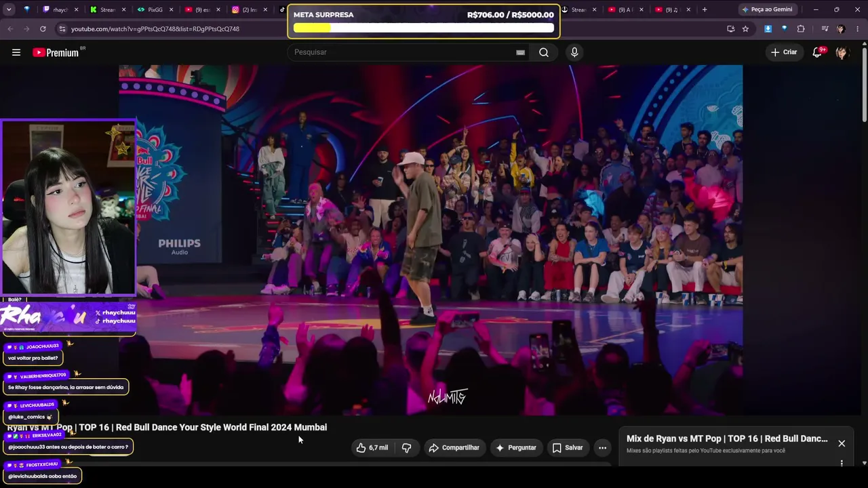The height and width of the screenshot is (488, 868).
Task: Click the search magnifier button
Action: pos(544,52)
